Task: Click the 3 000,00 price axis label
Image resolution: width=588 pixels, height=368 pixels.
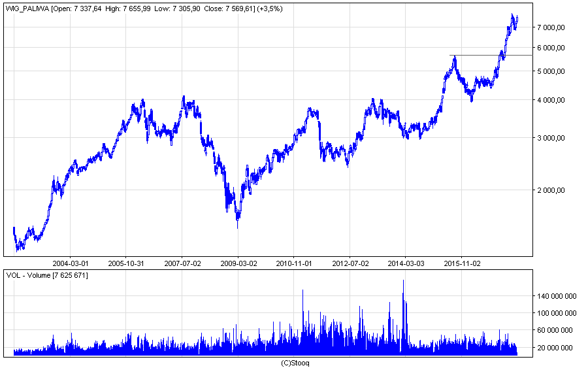Action: coord(551,138)
